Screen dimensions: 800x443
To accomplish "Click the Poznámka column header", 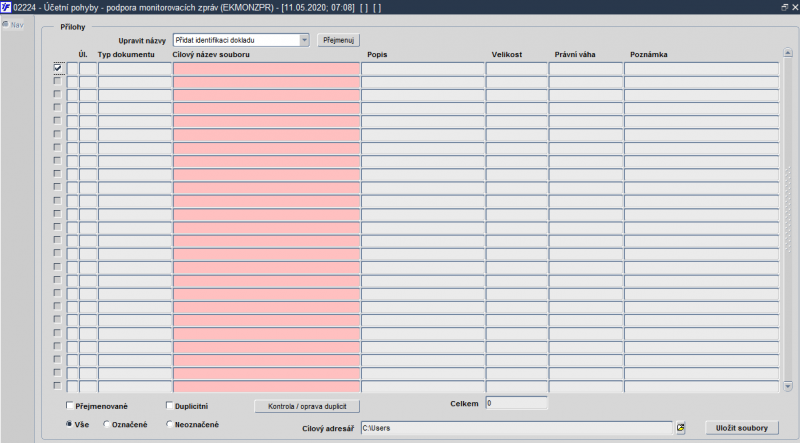I will click(x=648, y=54).
